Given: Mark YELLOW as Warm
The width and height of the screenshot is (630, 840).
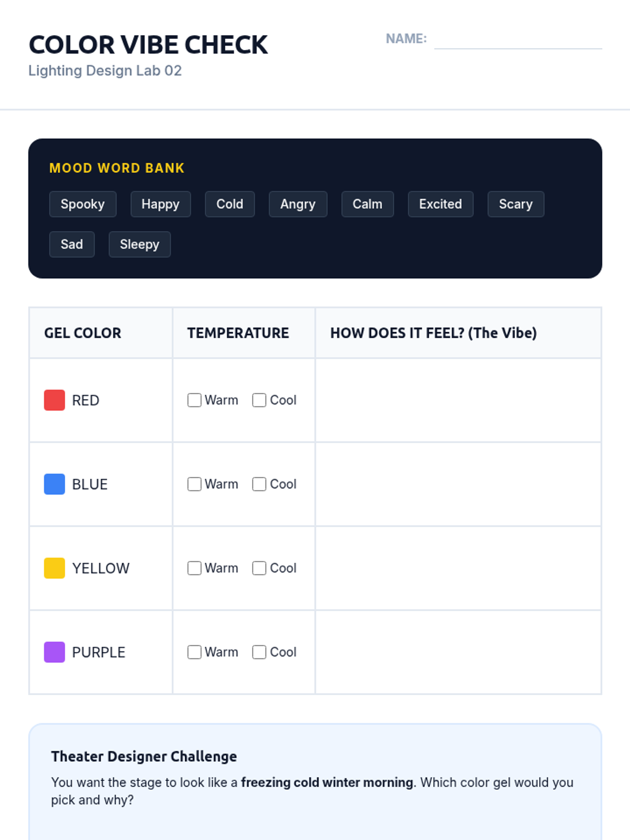Looking at the screenshot, I should (194, 568).
